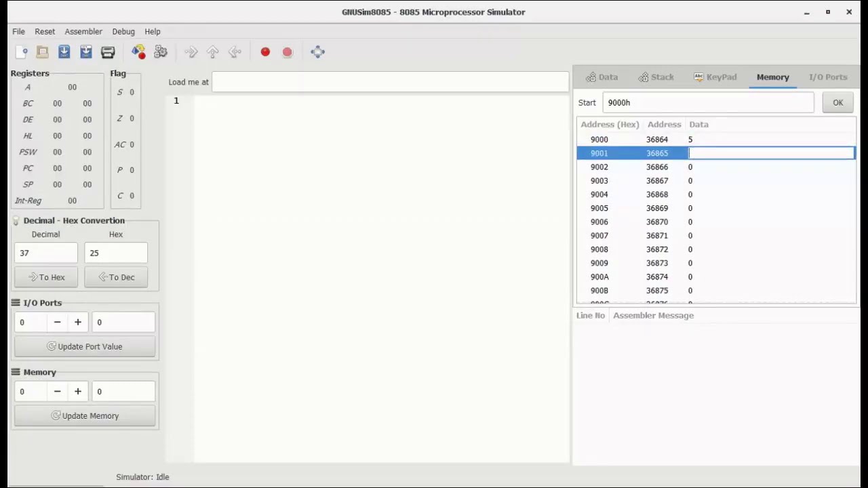
Task: Decrement the I/O Ports address with minus
Action: [58, 323]
